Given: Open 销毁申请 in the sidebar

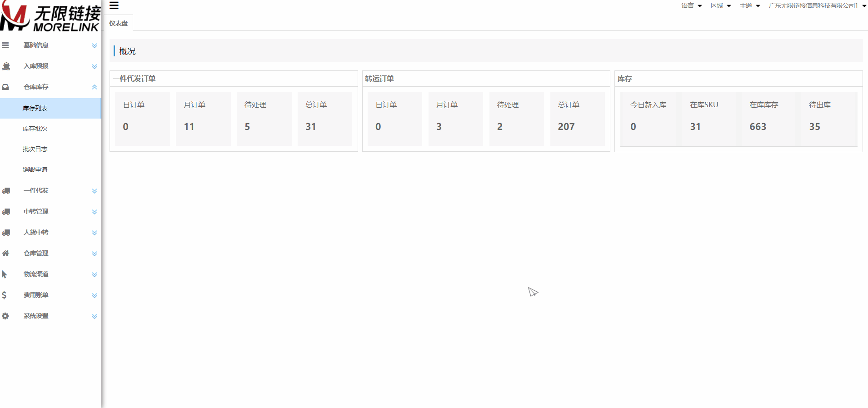Looking at the screenshot, I should [50, 169].
